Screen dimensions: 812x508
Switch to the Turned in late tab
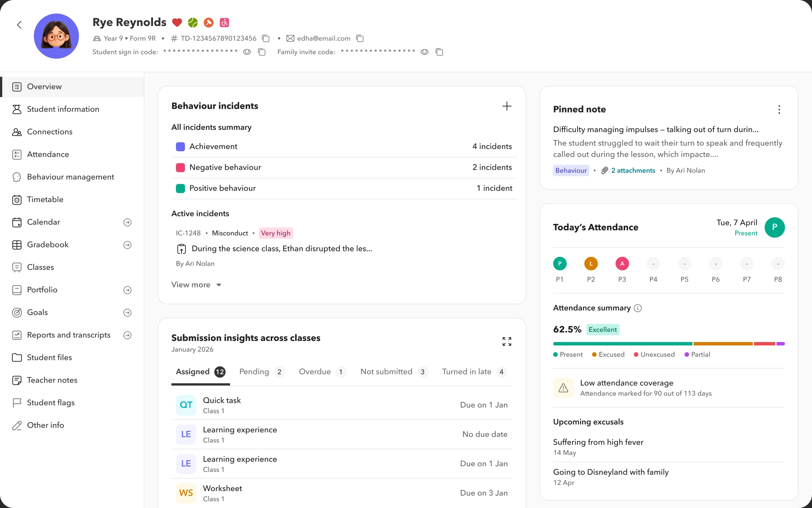click(x=474, y=372)
